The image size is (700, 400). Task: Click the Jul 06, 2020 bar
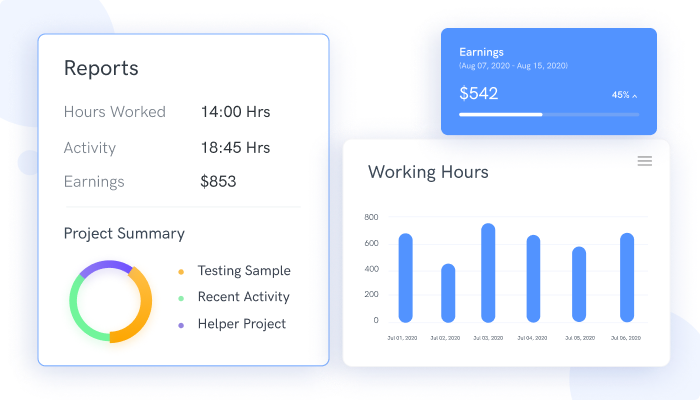[x=627, y=277]
